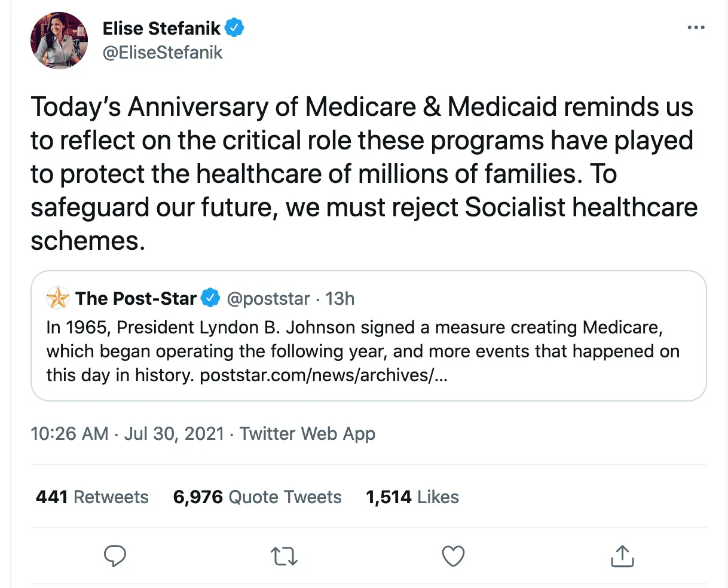Click Elise Stefanik's blue verified badge

pyautogui.click(x=234, y=28)
